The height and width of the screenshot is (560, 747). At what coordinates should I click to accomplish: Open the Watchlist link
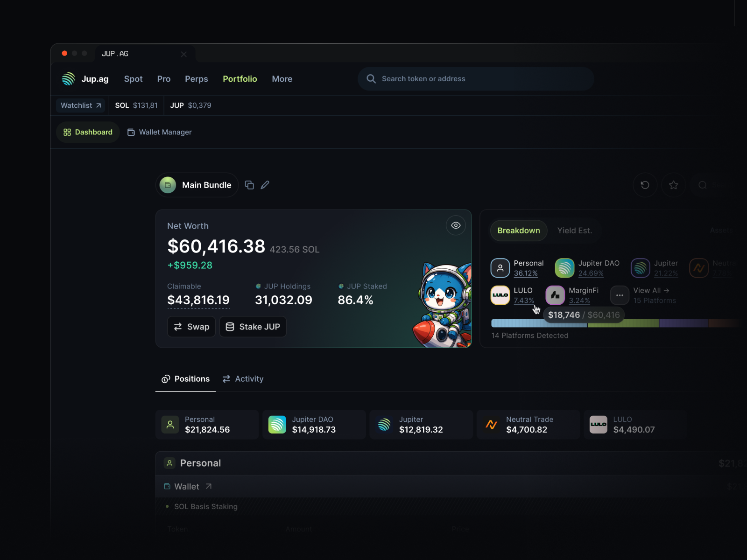[81, 105]
